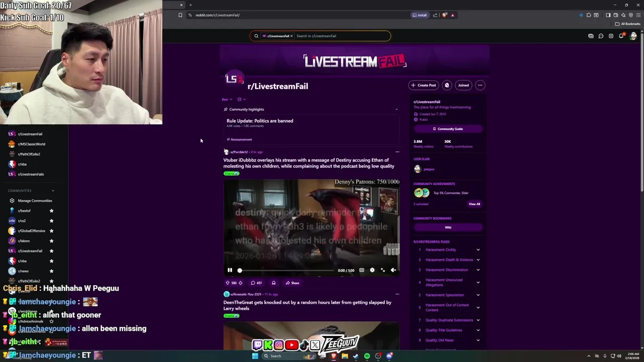This screenshot has width=644, height=362.
Task: Open the feed view layout dropdown
Action: click(242, 100)
